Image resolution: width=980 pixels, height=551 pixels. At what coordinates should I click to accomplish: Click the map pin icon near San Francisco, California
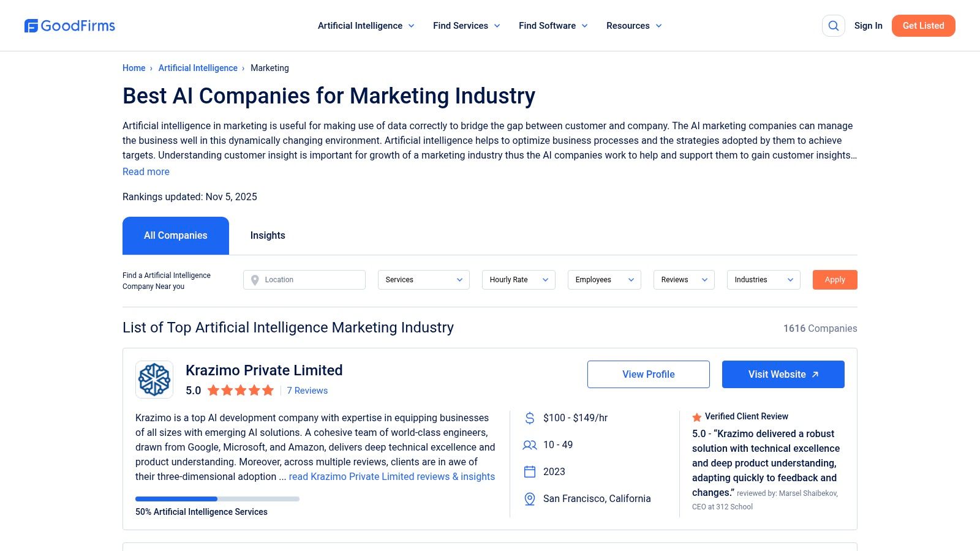pos(529,498)
